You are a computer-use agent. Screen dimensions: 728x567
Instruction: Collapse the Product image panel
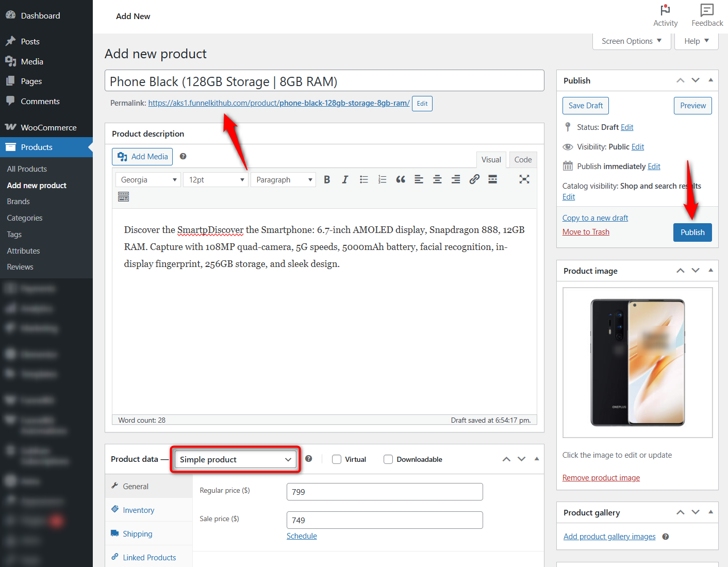(x=710, y=270)
